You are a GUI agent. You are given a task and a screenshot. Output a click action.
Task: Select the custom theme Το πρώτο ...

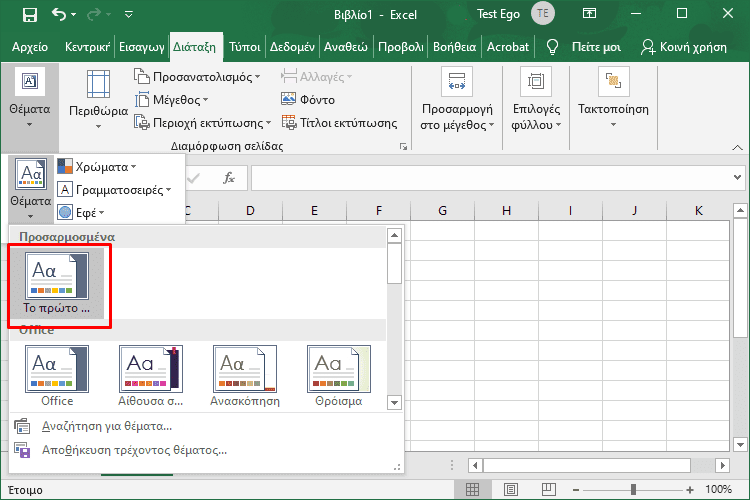[56, 283]
